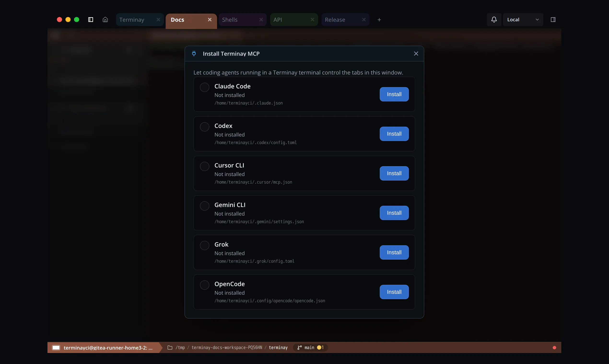This screenshot has width=609, height=364.
Task: Click the folder icon in status bar
Action: pos(170,347)
